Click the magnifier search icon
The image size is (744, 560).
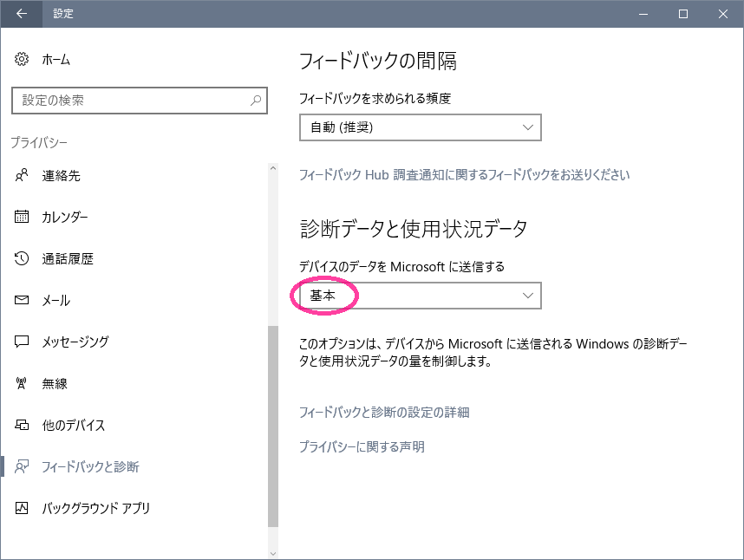(x=256, y=100)
